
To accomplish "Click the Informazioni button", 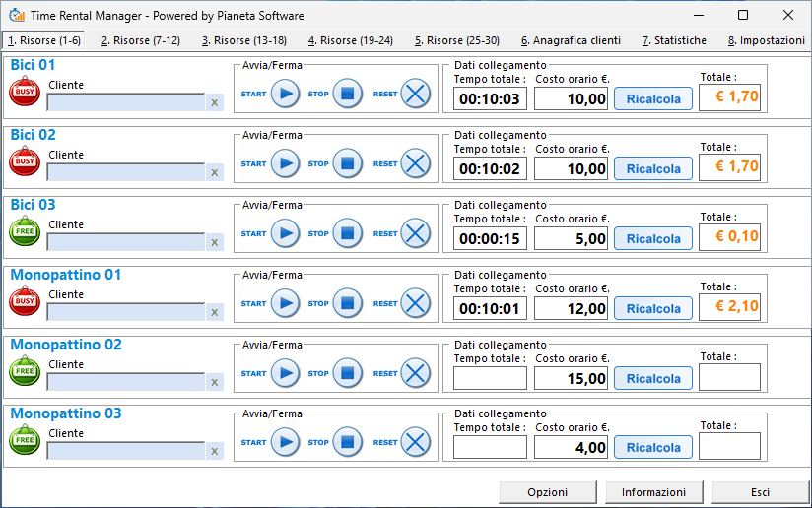I will click(653, 492).
